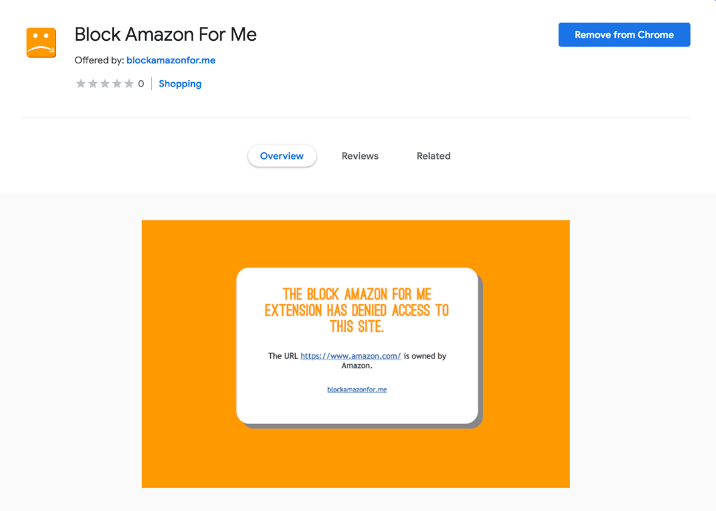Click the denied access heading in the preview
The height and width of the screenshot is (511, 716).
pyautogui.click(x=357, y=310)
